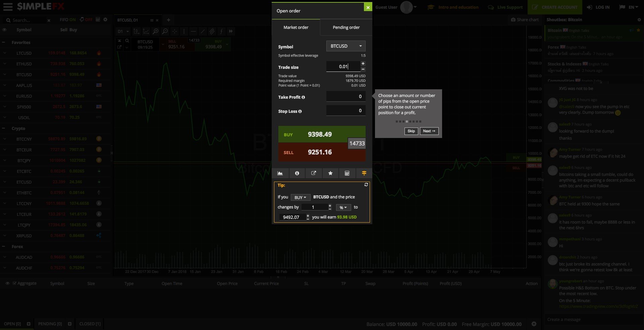Decrease trade size with minus stepper
The height and width of the screenshot is (330, 644).
pos(363,69)
